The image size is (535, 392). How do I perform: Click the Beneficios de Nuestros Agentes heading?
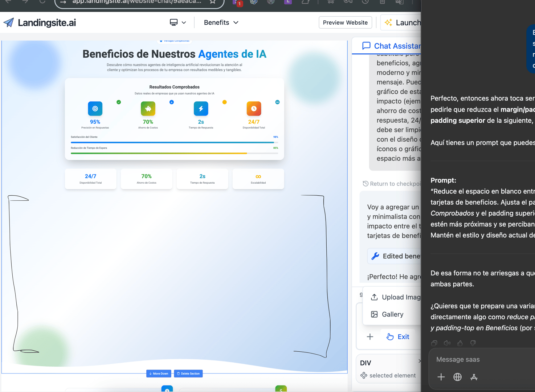174,54
